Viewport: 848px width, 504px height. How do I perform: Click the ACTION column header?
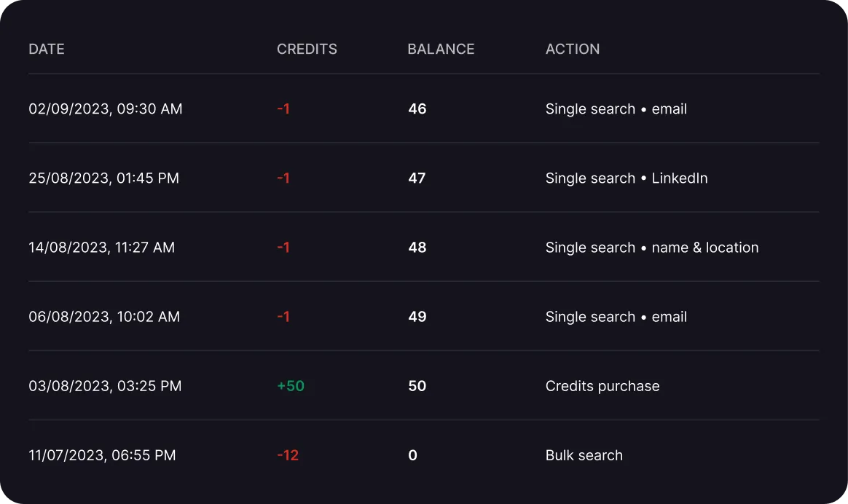pos(573,50)
